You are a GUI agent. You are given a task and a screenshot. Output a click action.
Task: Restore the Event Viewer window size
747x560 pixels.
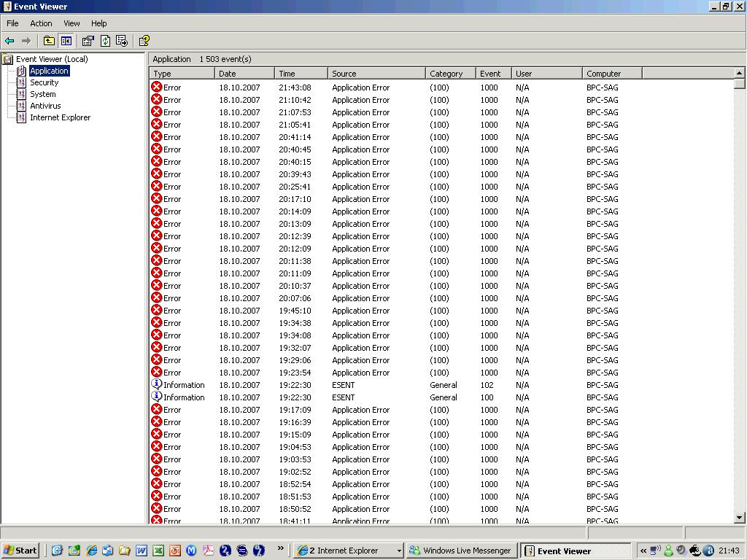(x=726, y=6)
